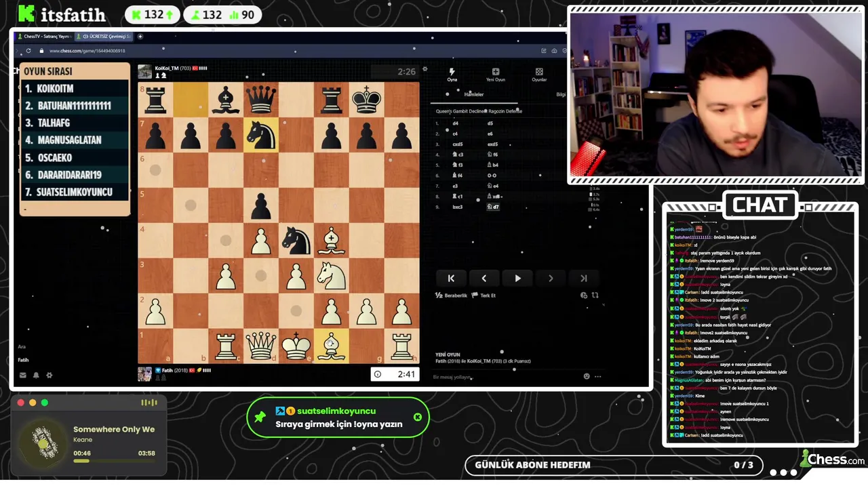Open the three-dots chat options
This screenshot has height=488, width=868.
point(597,376)
